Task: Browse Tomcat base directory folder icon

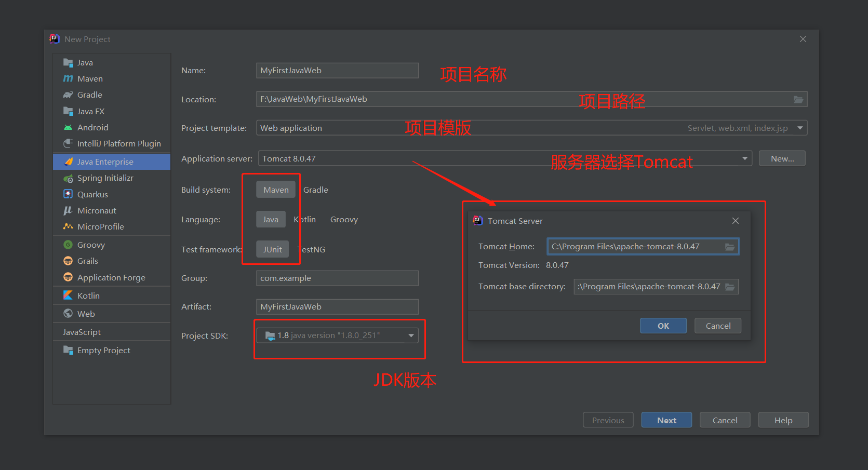Action: point(730,287)
